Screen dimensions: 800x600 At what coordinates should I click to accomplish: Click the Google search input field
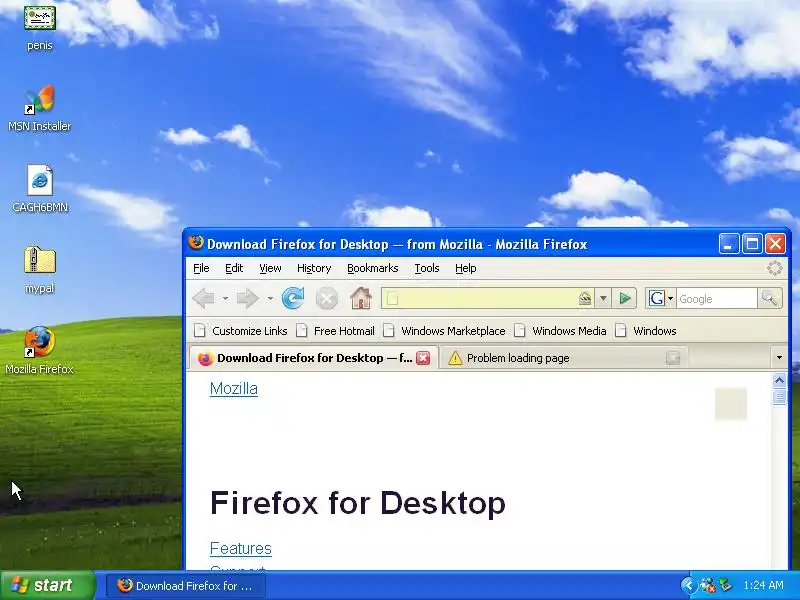tap(716, 298)
